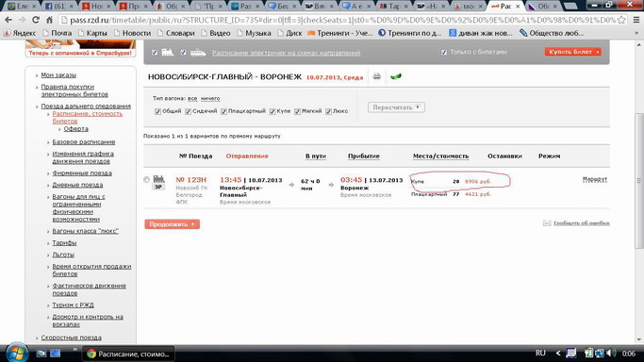This screenshot has width=644, height=362.
Task: Open the Chrome menu icon
Action: point(636,20)
